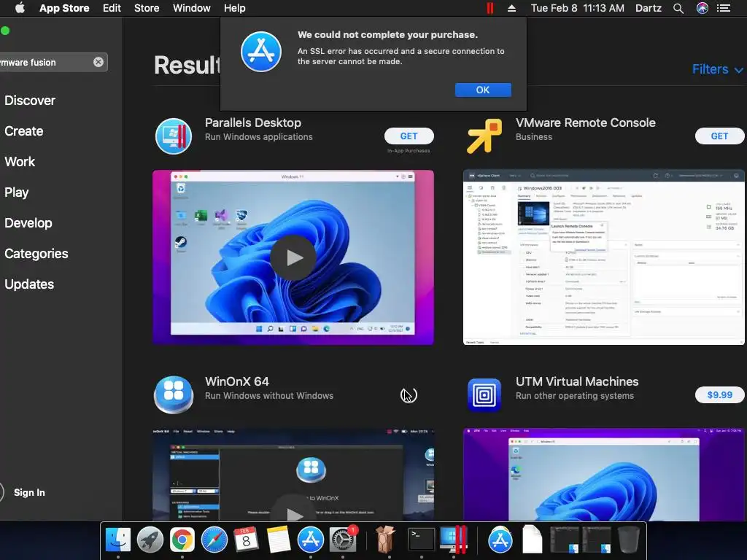Go to Discover in the sidebar

[29, 101]
